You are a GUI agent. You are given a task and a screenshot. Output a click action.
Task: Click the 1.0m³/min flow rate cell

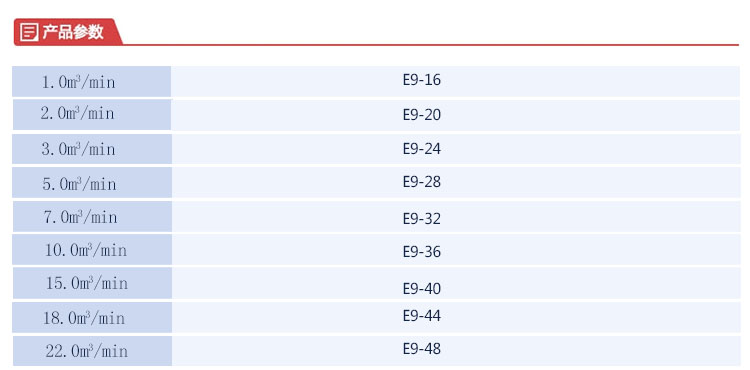91,82
